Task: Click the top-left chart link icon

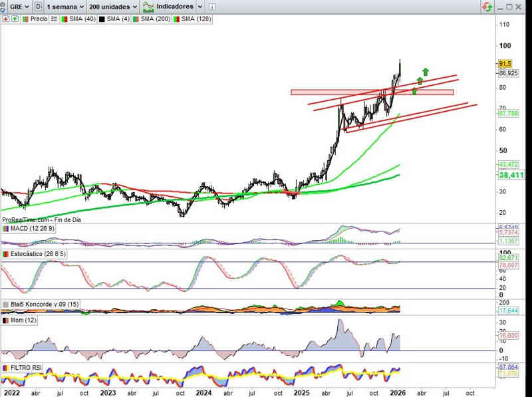Action: pos(4,7)
